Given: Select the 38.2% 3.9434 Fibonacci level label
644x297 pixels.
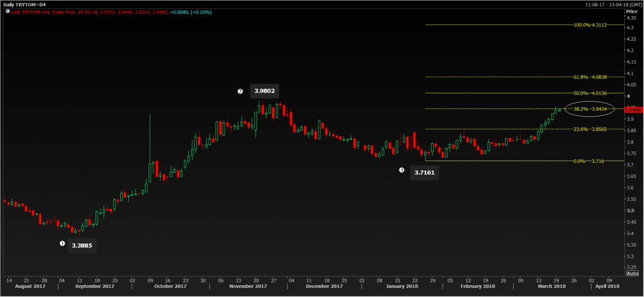Looking at the screenshot, I should tap(590, 109).
